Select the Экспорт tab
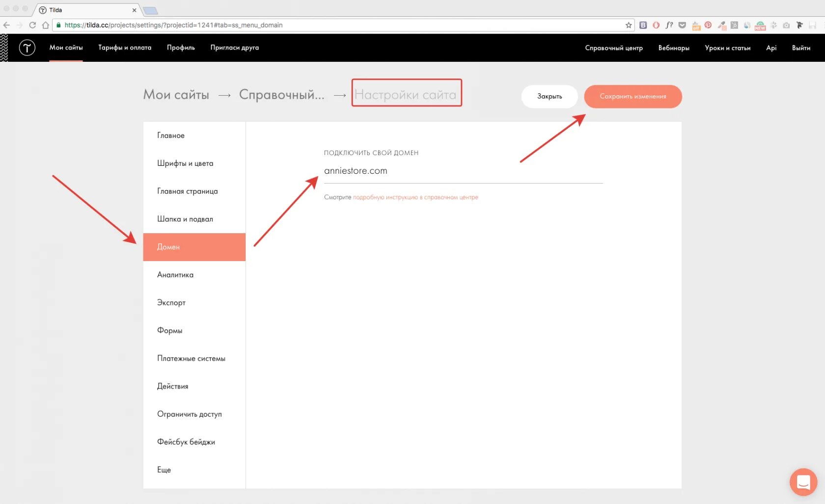The width and height of the screenshot is (825, 504). pyautogui.click(x=194, y=303)
